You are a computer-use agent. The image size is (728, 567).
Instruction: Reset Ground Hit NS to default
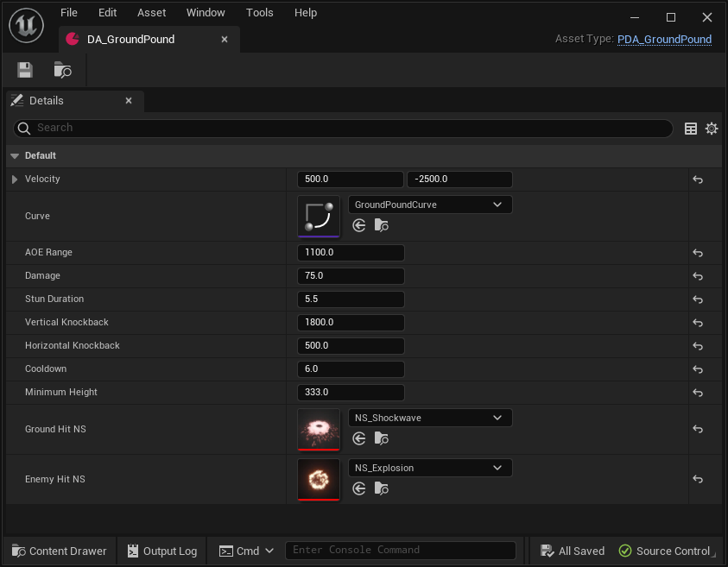(x=698, y=429)
